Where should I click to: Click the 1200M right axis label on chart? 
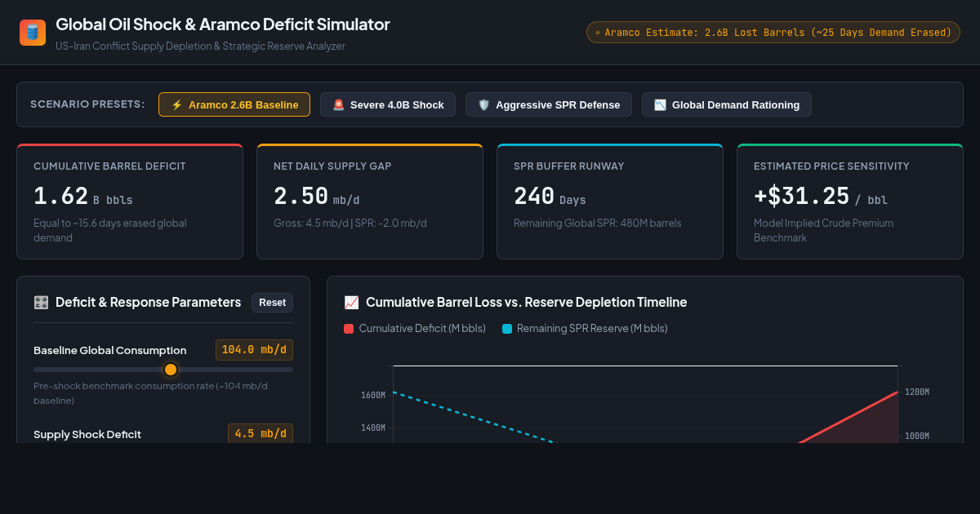(x=917, y=392)
